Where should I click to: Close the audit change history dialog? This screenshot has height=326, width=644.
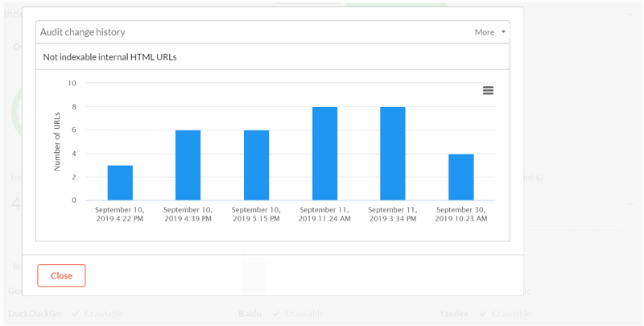(61, 275)
